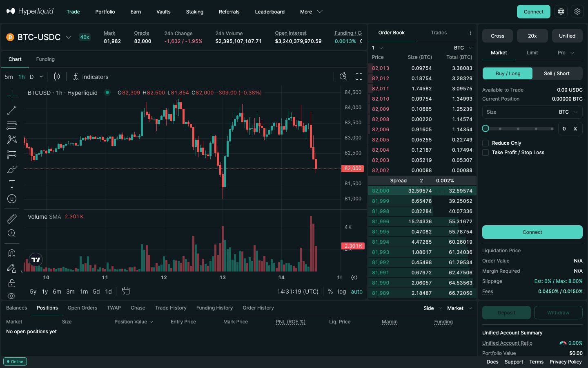Lock all drawing tools
This screenshot has width=588, height=368.
pyautogui.click(x=12, y=283)
